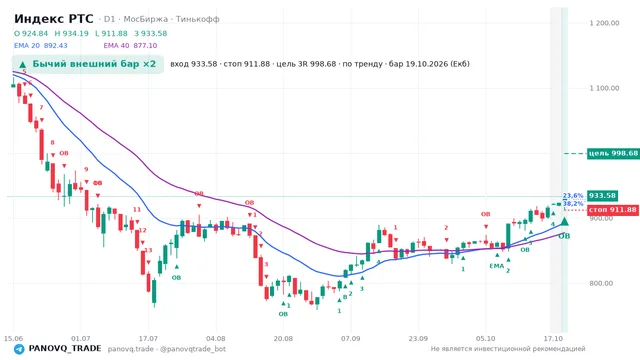
Task: Click the 38,2% Fibonacci level label
Action: coord(573,203)
